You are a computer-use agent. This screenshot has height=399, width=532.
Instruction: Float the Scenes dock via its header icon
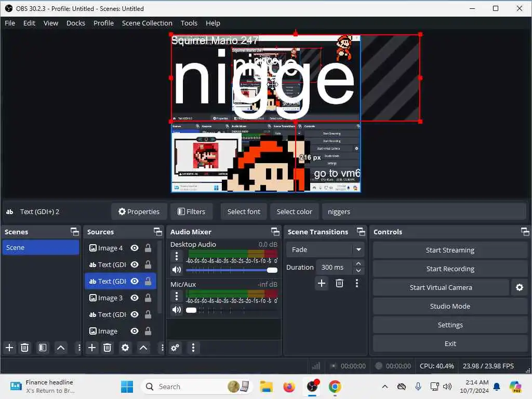coord(75,232)
